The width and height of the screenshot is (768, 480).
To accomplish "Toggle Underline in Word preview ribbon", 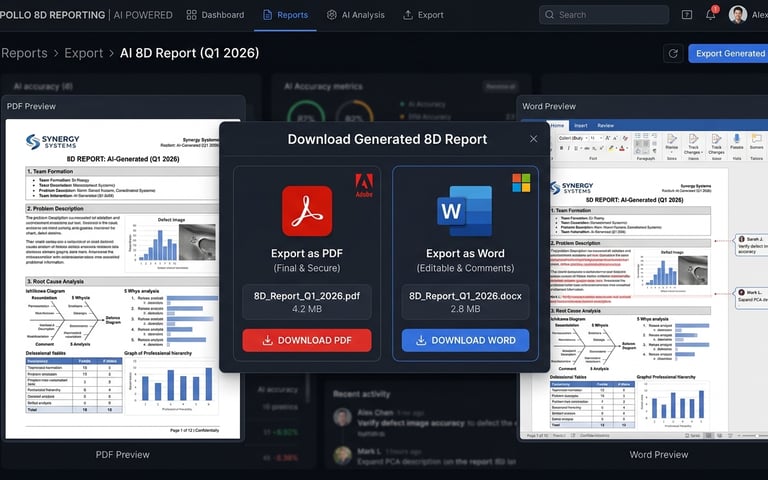I will tap(576, 148).
